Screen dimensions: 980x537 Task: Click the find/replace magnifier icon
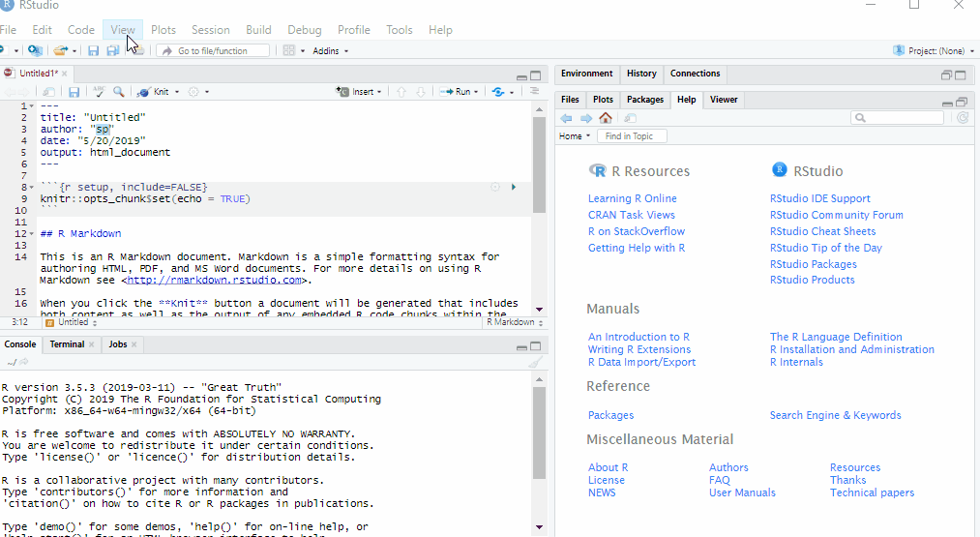(x=119, y=91)
